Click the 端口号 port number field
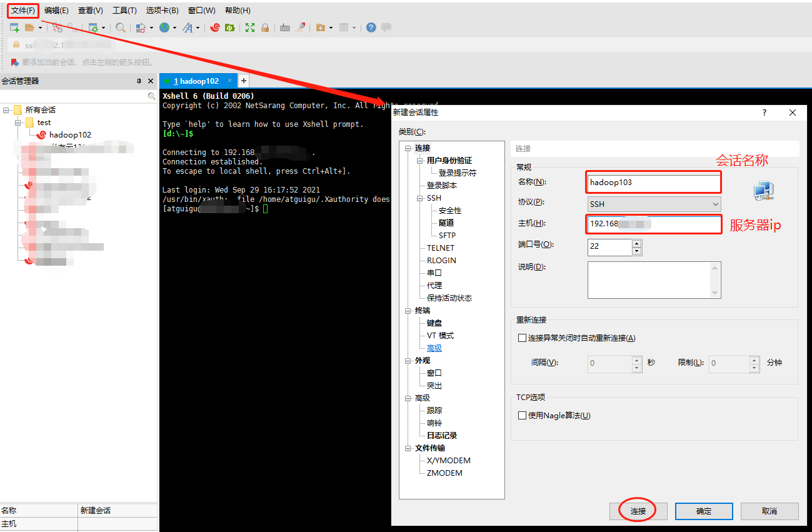Screen dimensions: 812x532 click(x=610, y=247)
